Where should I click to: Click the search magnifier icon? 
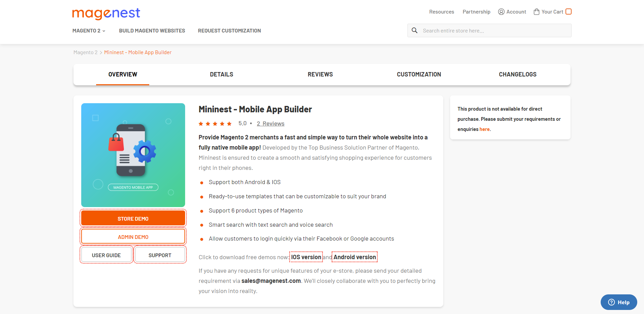coord(415,30)
